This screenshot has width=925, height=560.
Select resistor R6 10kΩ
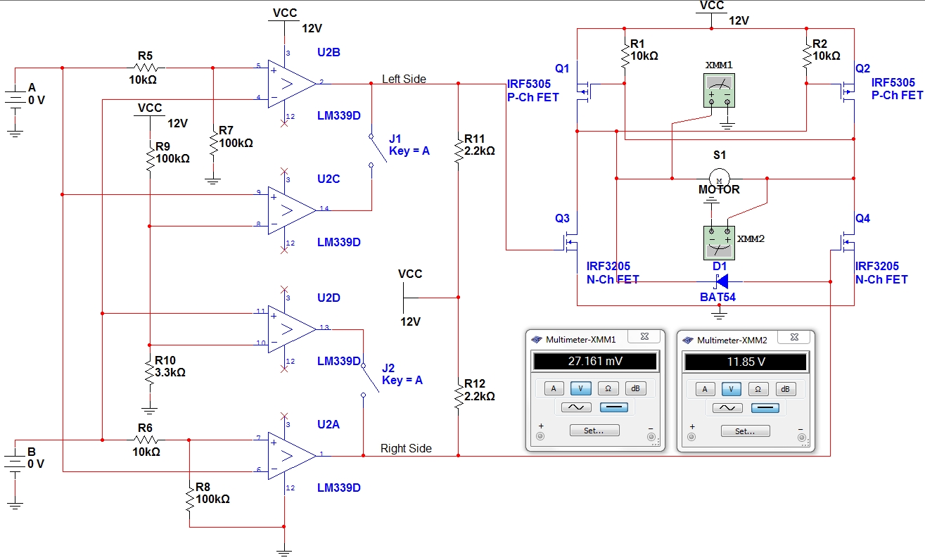point(146,440)
